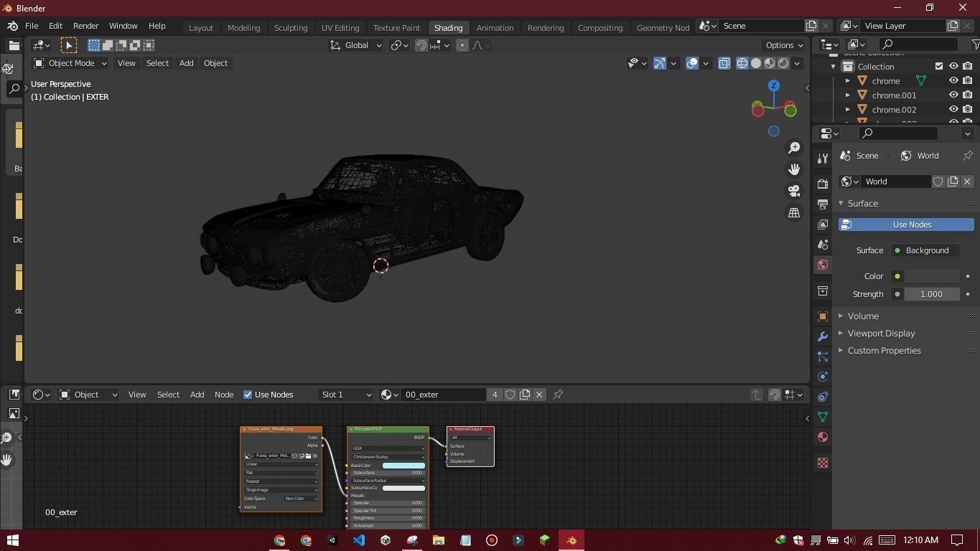Switch to the UV Editing workspace tab

tap(340, 27)
